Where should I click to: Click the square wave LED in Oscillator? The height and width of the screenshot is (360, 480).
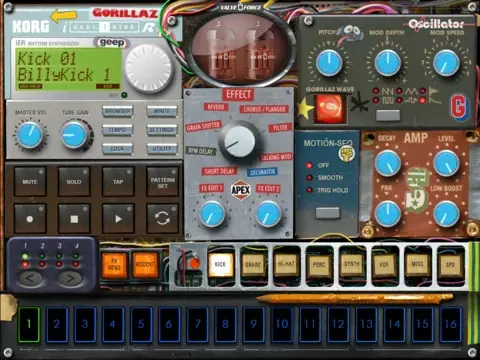(x=376, y=100)
